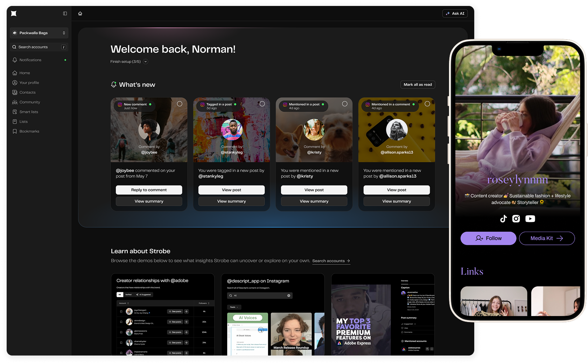Viewport: 588px width, 364px height.
Task: Click the Reply to comment button
Action: [x=149, y=190]
